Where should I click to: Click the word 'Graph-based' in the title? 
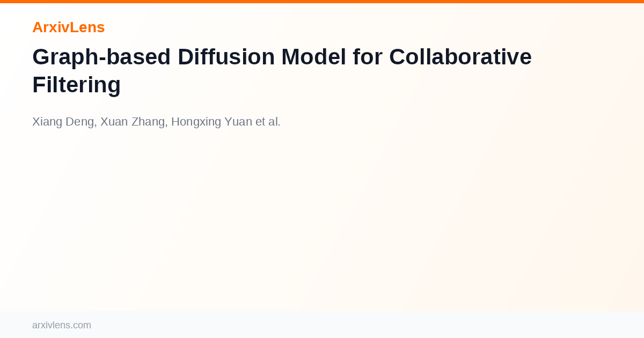pyautogui.click(x=101, y=57)
